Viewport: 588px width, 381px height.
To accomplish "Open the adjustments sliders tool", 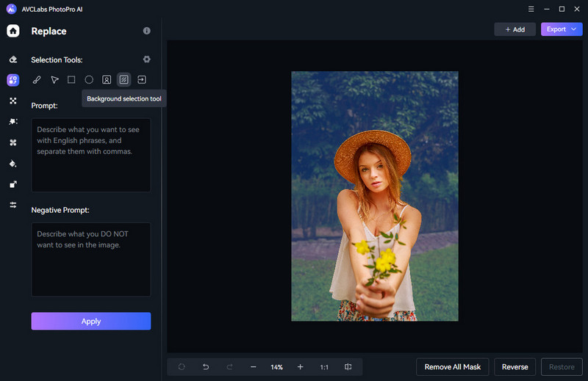I will point(13,205).
